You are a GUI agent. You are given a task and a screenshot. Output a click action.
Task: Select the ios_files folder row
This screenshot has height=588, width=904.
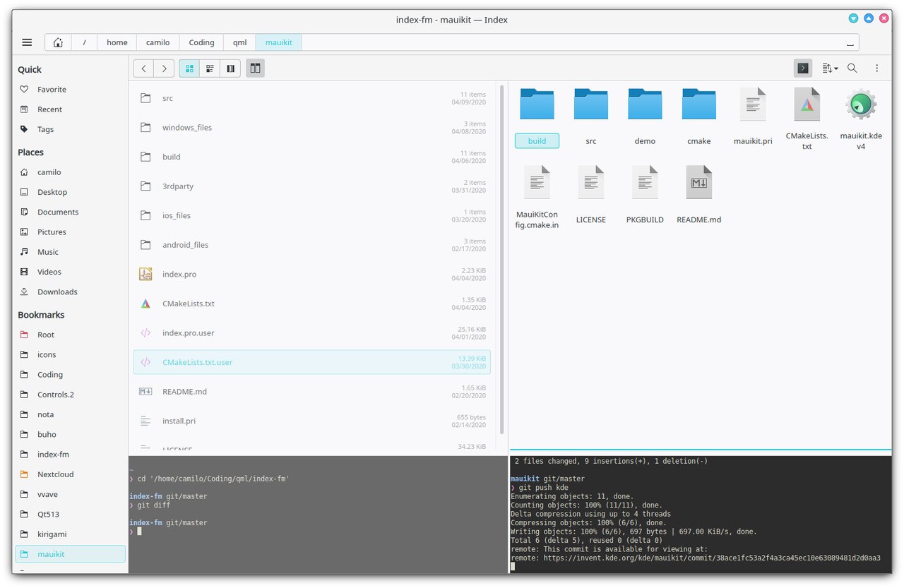[311, 215]
